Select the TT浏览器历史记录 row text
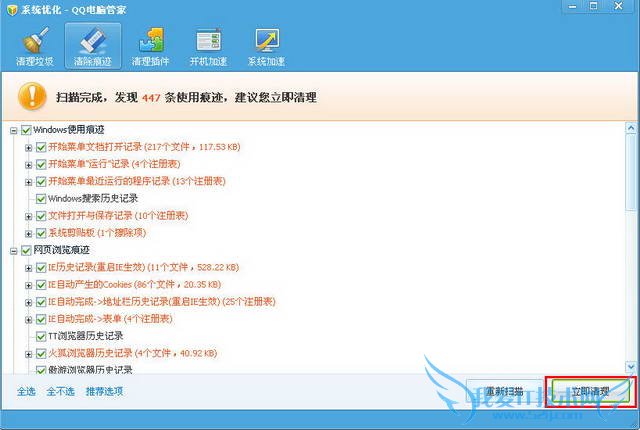Screen dimensions: 640x430 [86, 336]
